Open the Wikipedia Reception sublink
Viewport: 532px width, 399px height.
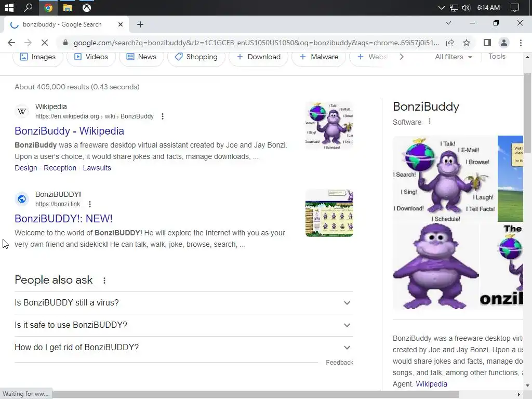[x=60, y=168]
